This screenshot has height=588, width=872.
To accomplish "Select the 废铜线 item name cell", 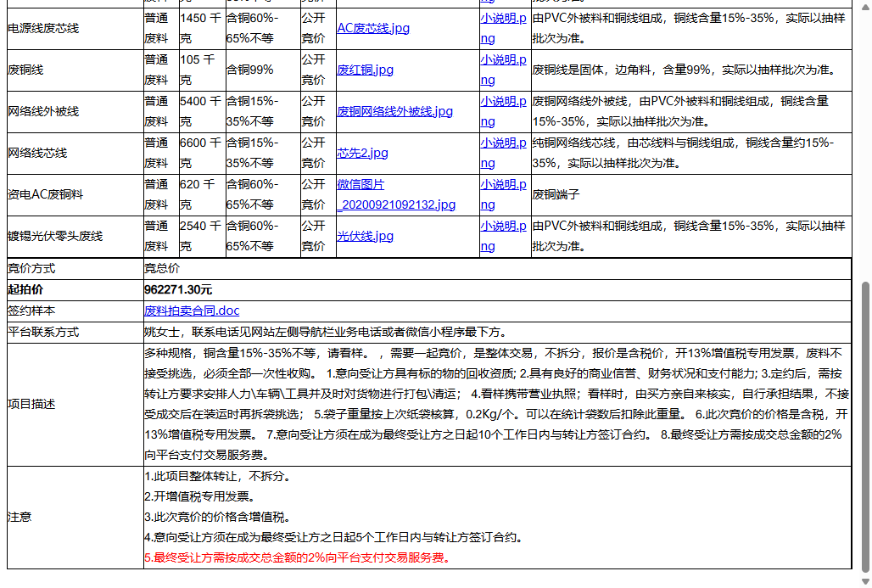I will [x=75, y=70].
